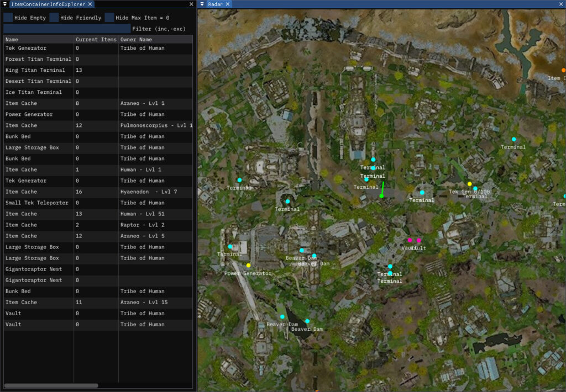566x392 pixels.
Task: Select the right magenta Vault marker
Action: point(419,240)
